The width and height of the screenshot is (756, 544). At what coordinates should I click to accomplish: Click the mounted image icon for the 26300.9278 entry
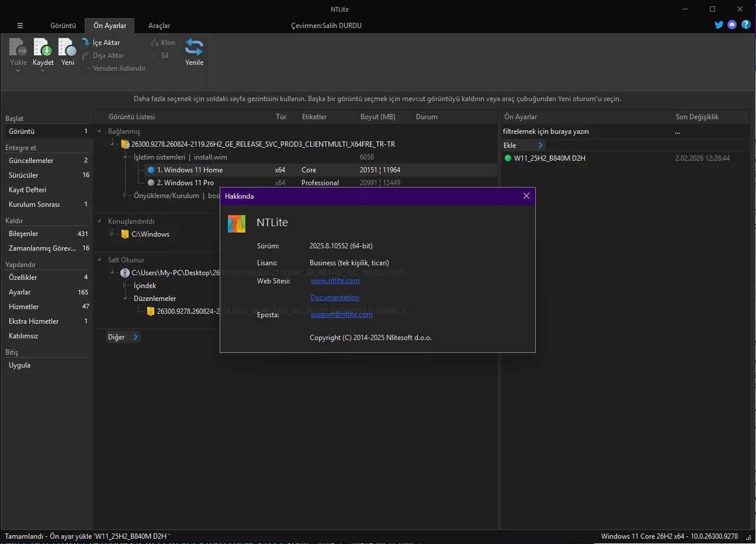(125, 144)
